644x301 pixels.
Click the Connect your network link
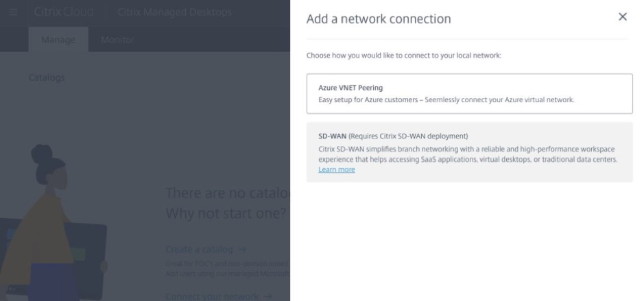pyautogui.click(x=219, y=296)
